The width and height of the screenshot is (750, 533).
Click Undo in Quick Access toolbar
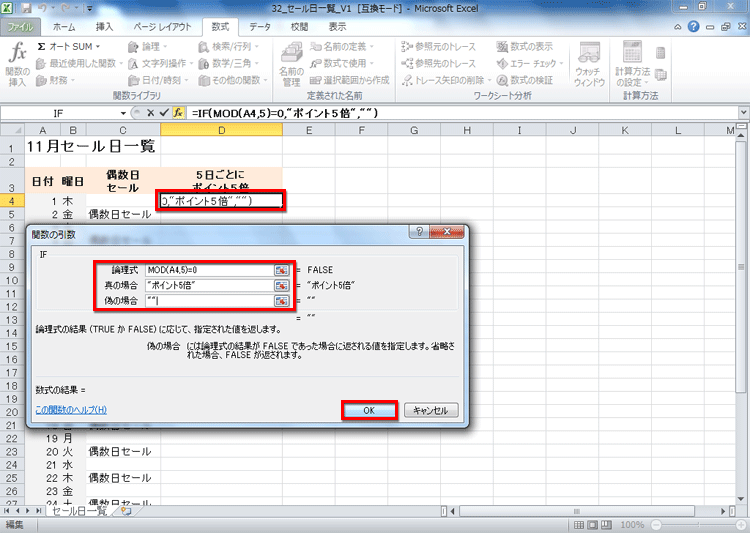point(42,8)
